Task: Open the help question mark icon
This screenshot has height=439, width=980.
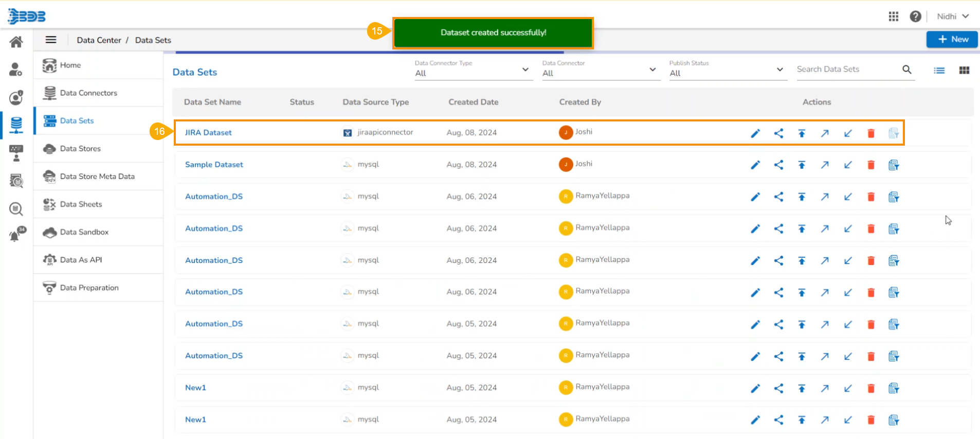Action: (x=915, y=16)
